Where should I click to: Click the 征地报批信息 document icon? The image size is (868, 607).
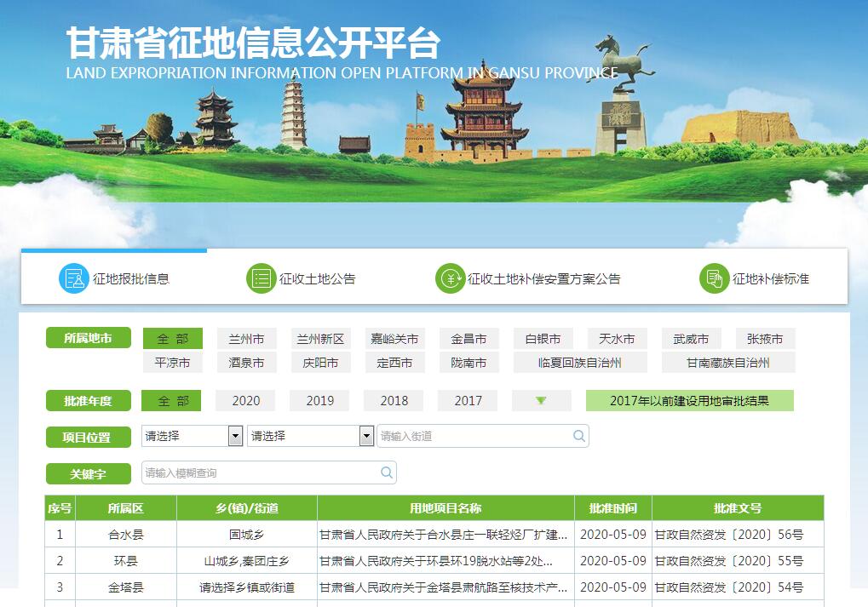73,278
